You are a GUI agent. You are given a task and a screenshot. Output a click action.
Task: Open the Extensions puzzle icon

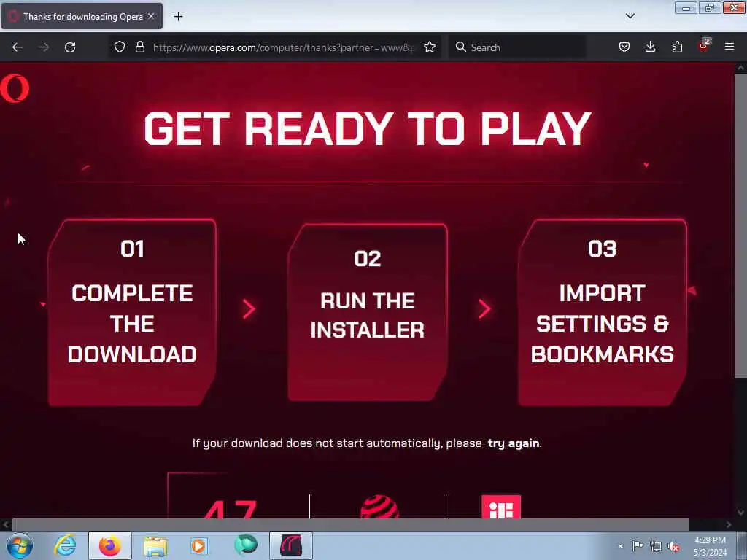677,47
